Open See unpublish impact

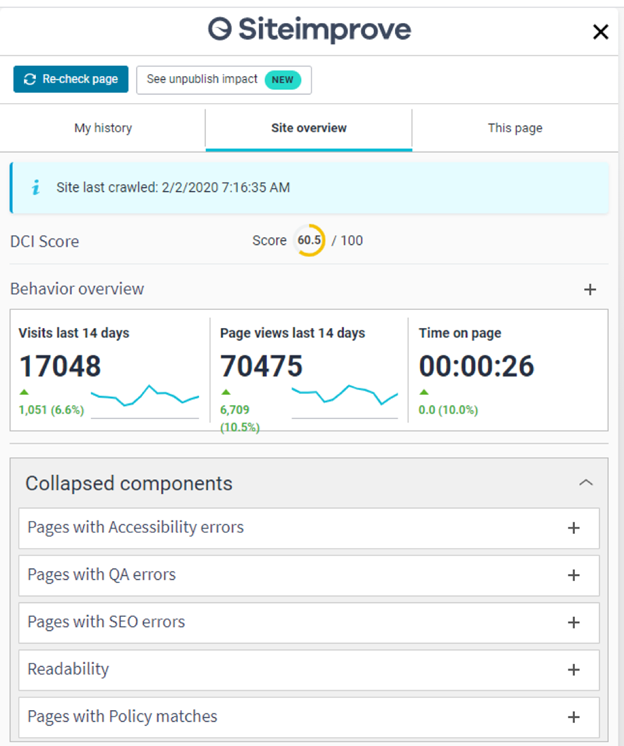click(224, 79)
